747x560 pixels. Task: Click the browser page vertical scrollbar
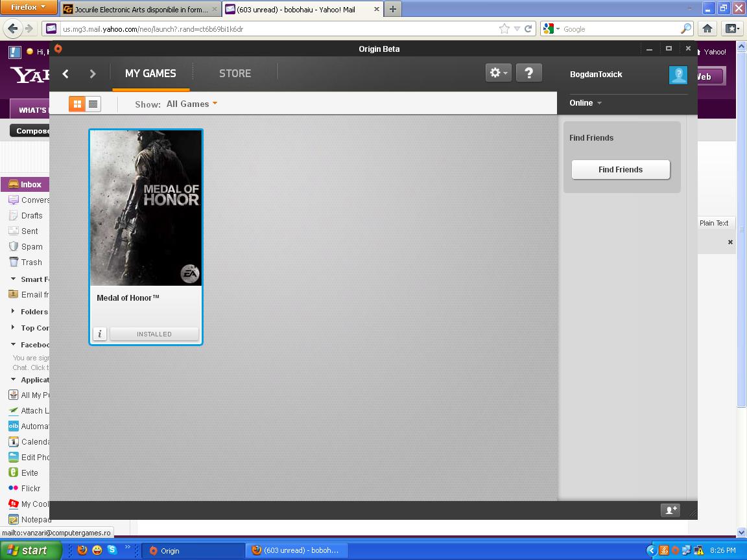(x=741, y=229)
